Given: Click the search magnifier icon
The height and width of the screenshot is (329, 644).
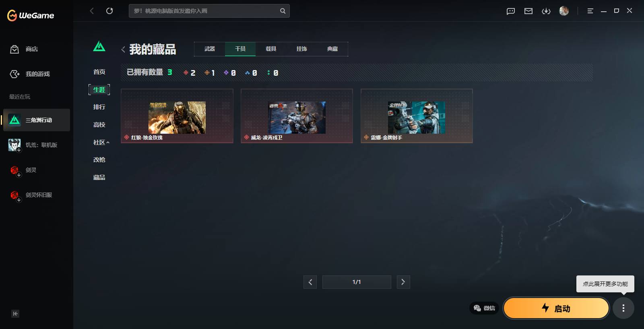Looking at the screenshot, I should coord(283,11).
